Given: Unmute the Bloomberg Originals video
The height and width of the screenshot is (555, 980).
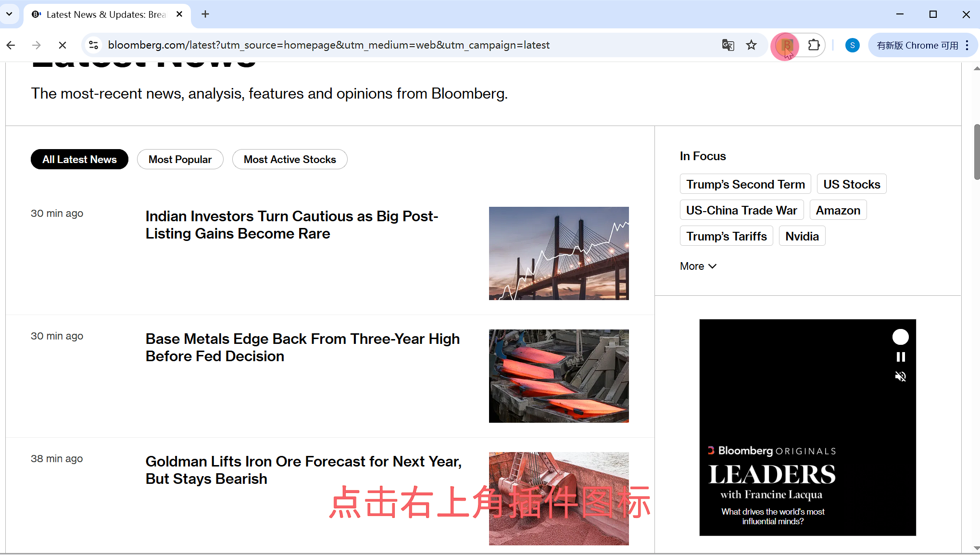Looking at the screenshot, I should pyautogui.click(x=901, y=377).
